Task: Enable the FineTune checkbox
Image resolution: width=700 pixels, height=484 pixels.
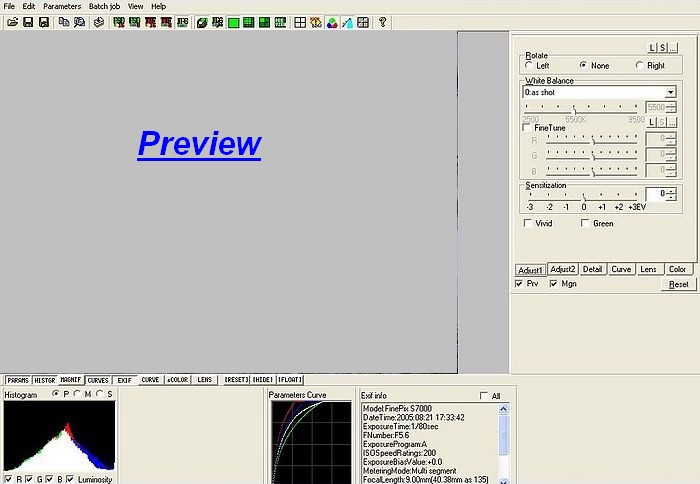Action: click(x=528, y=128)
